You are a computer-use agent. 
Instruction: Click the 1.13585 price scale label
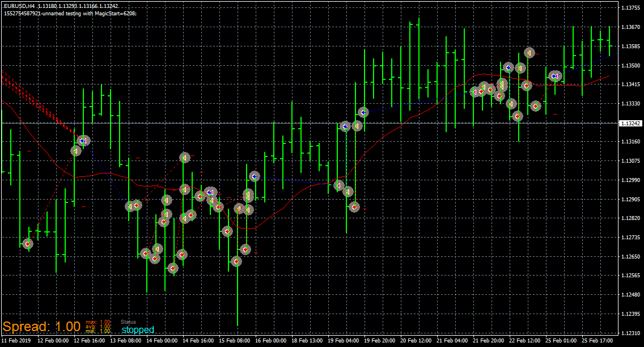630,46
